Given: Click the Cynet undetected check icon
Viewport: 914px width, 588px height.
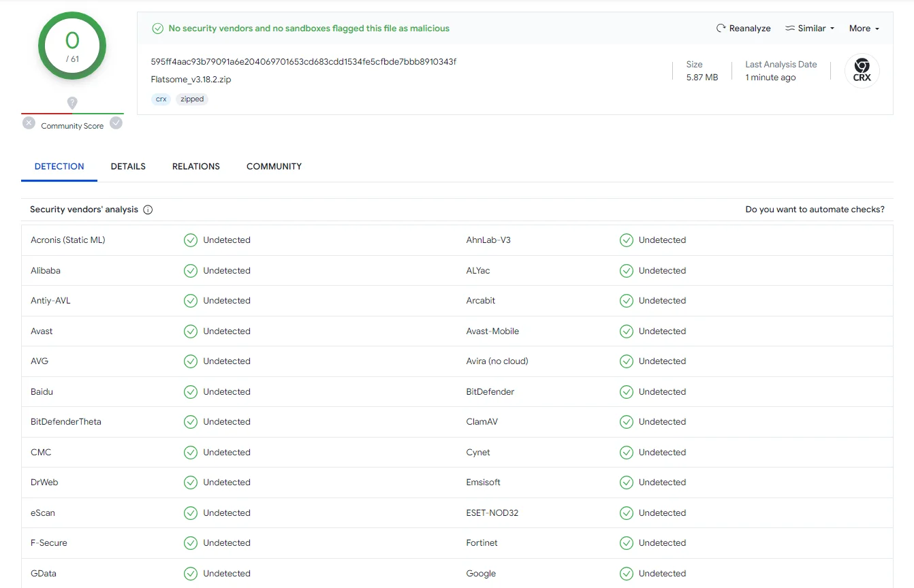Looking at the screenshot, I should coord(627,453).
